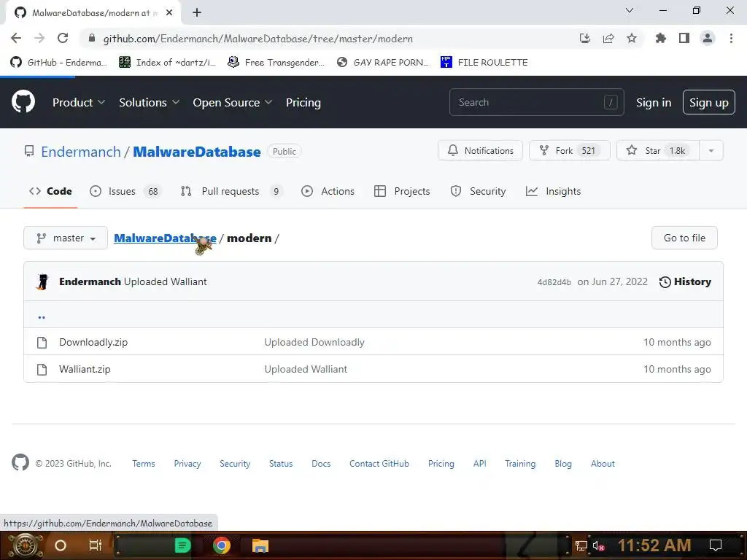Reload the current page
The height and width of the screenshot is (560, 747).
[63, 38]
